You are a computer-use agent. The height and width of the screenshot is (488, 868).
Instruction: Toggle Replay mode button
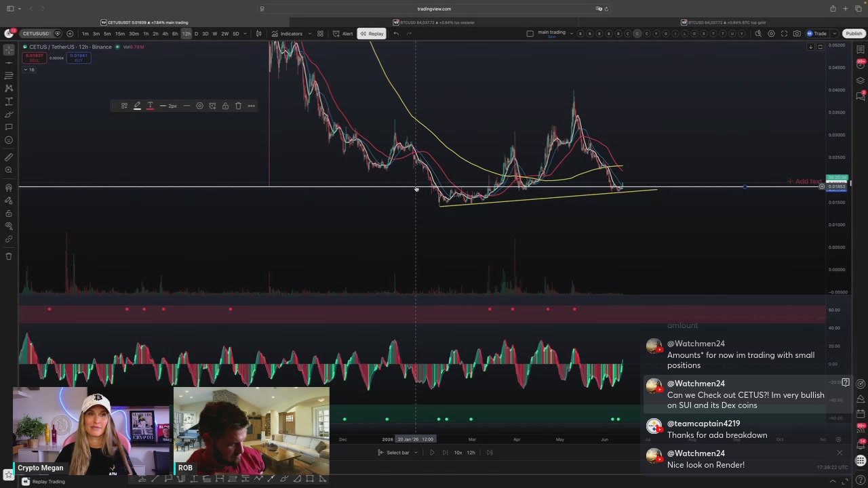tap(372, 33)
